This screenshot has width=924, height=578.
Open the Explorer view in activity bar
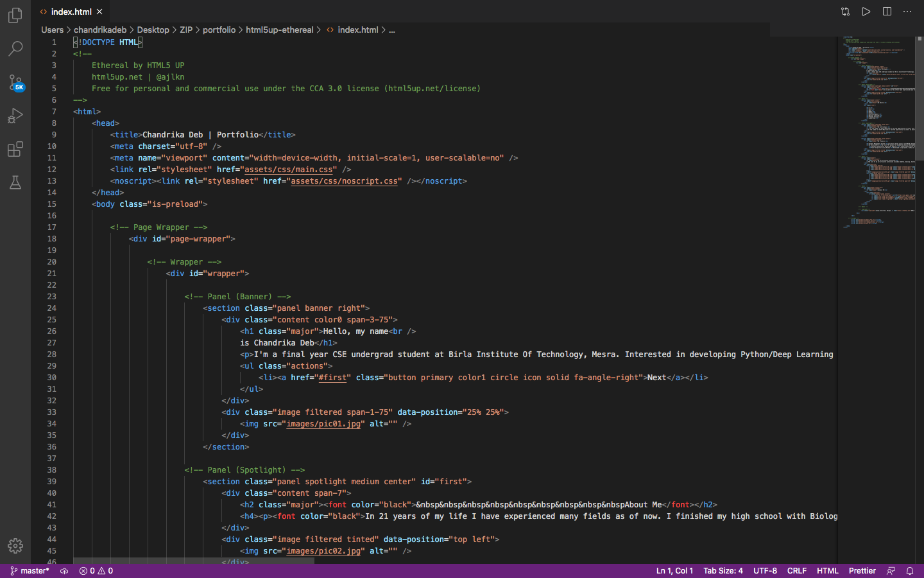pyautogui.click(x=15, y=15)
